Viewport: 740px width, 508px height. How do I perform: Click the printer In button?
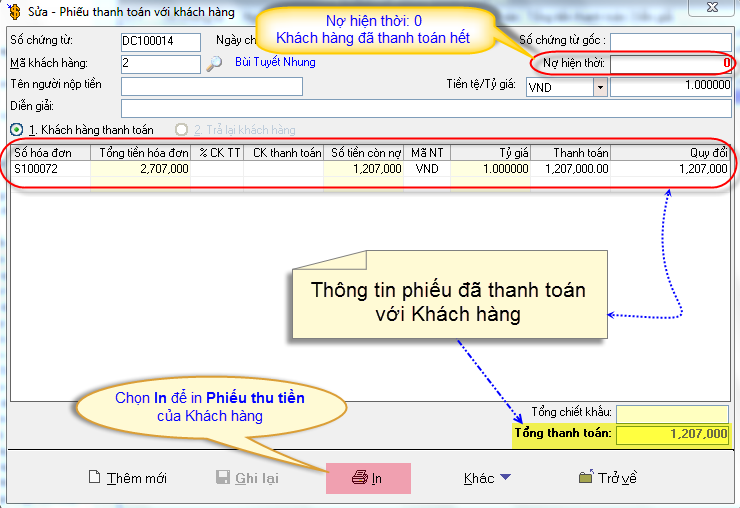coord(367,478)
